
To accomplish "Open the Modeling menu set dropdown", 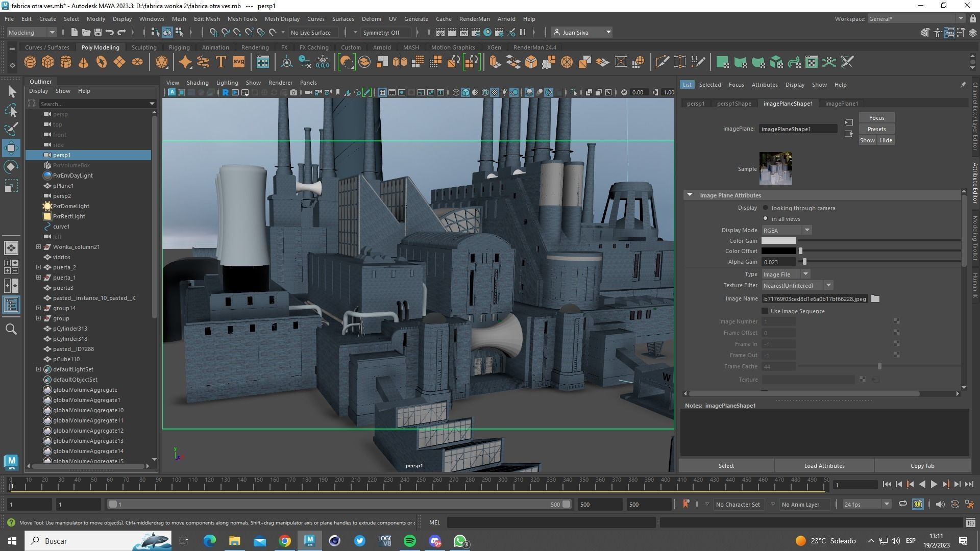I will click(32, 33).
